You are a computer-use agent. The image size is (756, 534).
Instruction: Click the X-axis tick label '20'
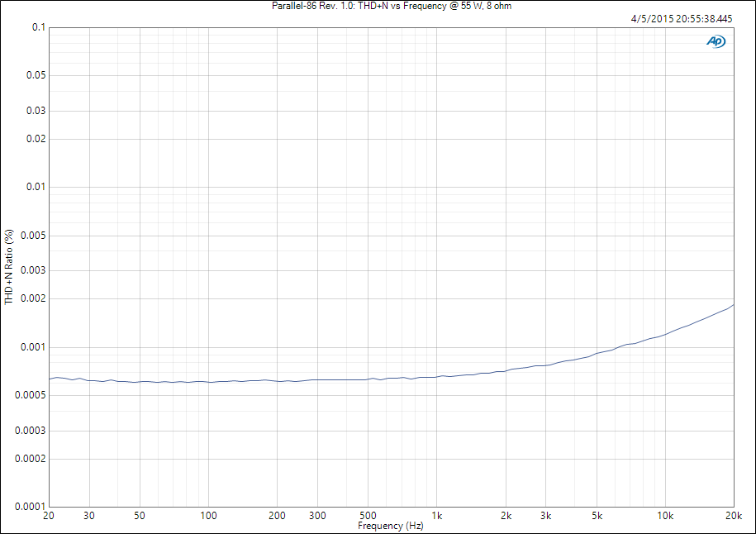pos(49,516)
